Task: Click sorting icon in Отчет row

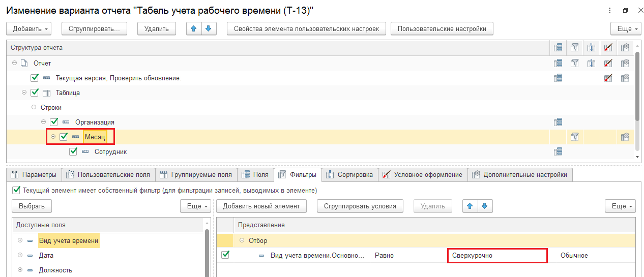Action: tap(591, 63)
